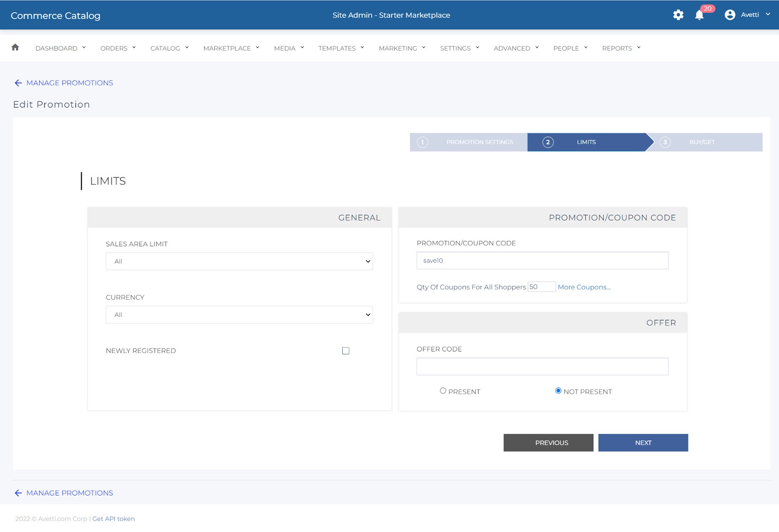
Task: Follow the bottom Manage Promotions link
Action: click(70, 493)
